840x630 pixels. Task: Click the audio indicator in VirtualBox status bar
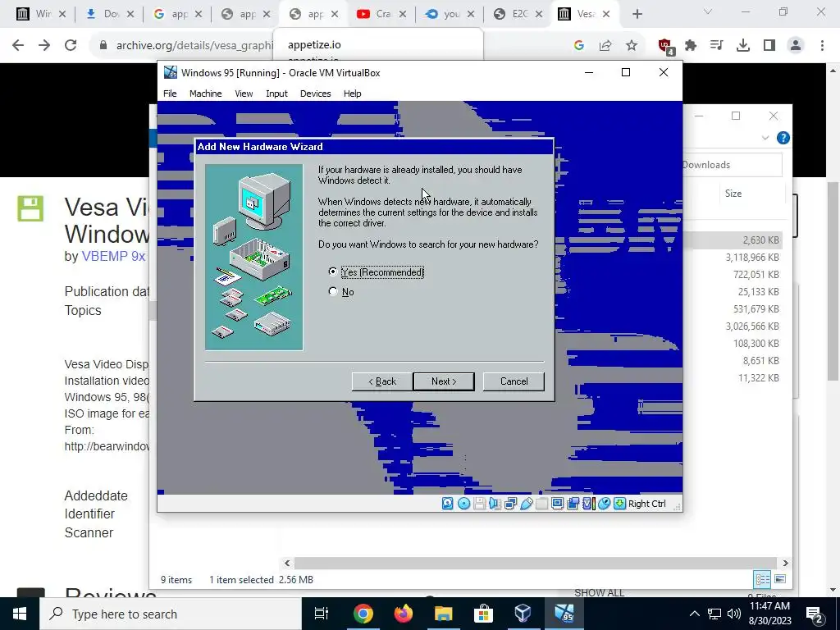[495, 504]
